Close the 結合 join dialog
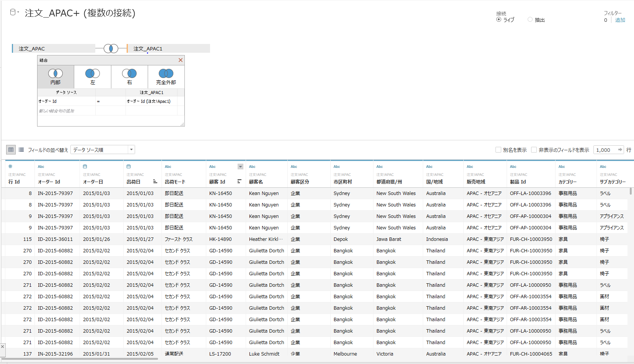The height and width of the screenshot is (364, 634). tap(181, 60)
